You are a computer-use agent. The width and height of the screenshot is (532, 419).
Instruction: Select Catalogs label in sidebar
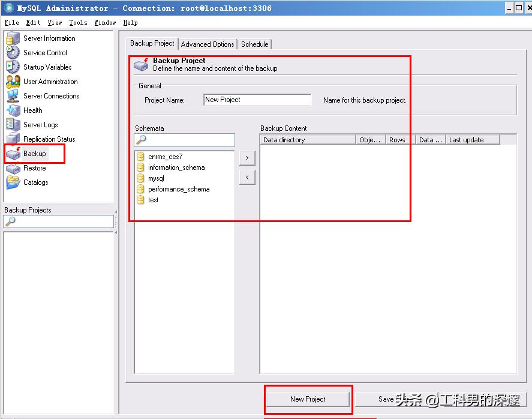pos(35,182)
